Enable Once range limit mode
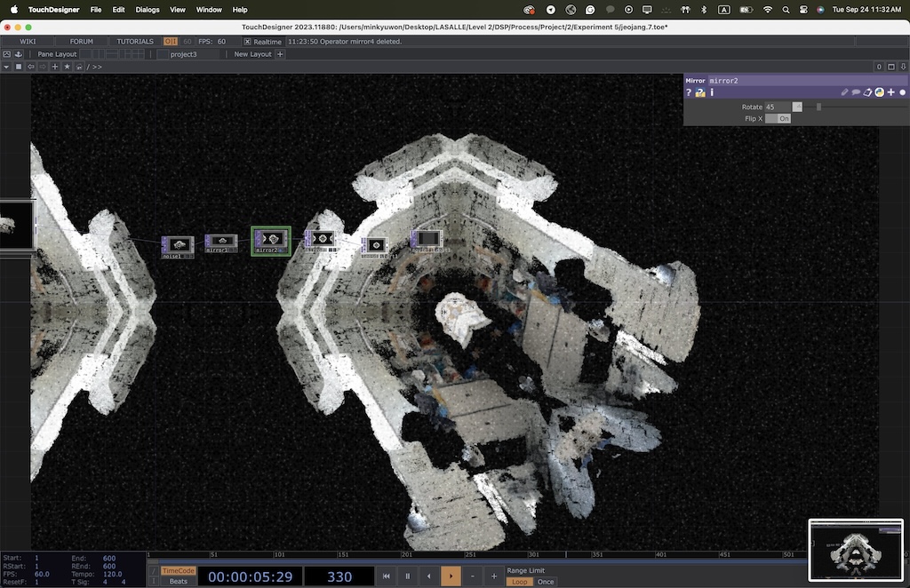The width and height of the screenshot is (910, 588). coord(546,582)
